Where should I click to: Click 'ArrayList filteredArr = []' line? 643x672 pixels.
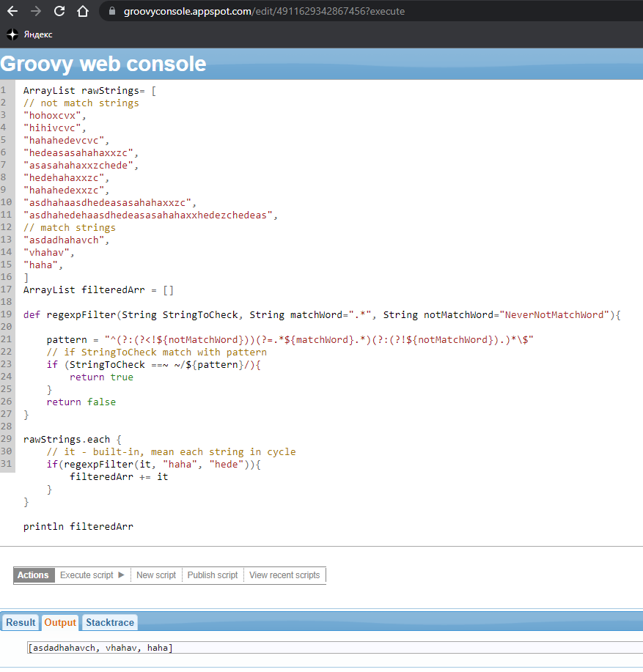click(x=98, y=290)
